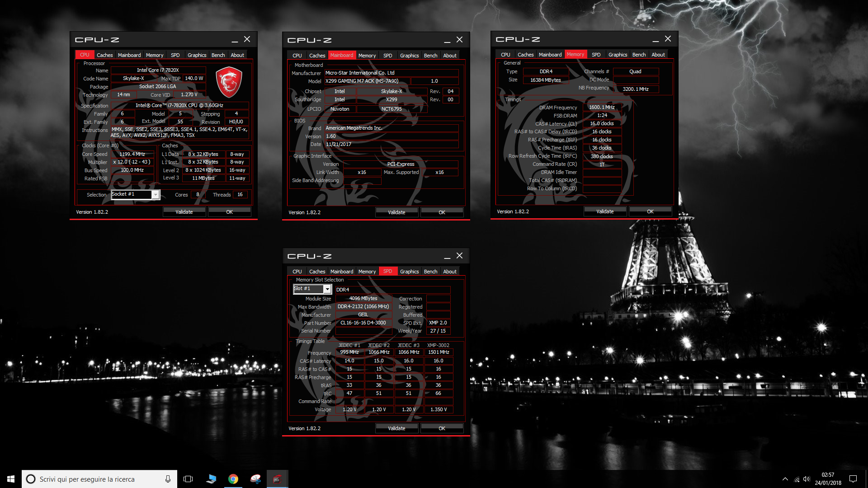Screen dimensions: 868x488
Task: Click the processor name 'Intel Core i7 7820X'
Action: click(x=158, y=70)
